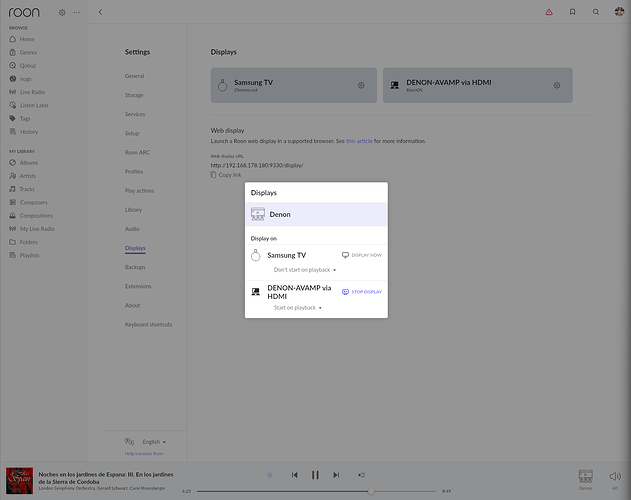Open the English language dropdown

pos(154,442)
